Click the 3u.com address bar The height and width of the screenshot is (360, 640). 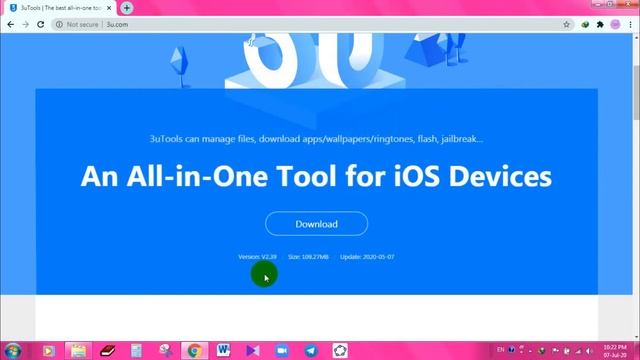pos(313,24)
